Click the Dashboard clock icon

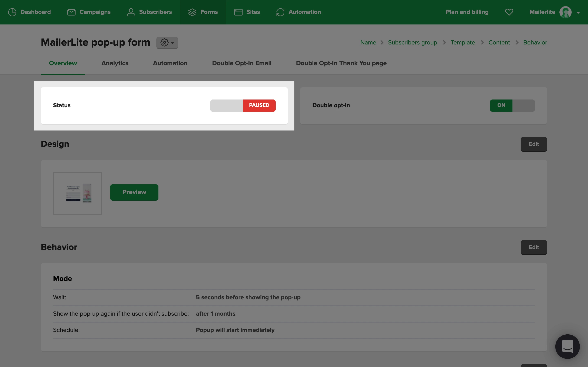[x=12, y=12]
